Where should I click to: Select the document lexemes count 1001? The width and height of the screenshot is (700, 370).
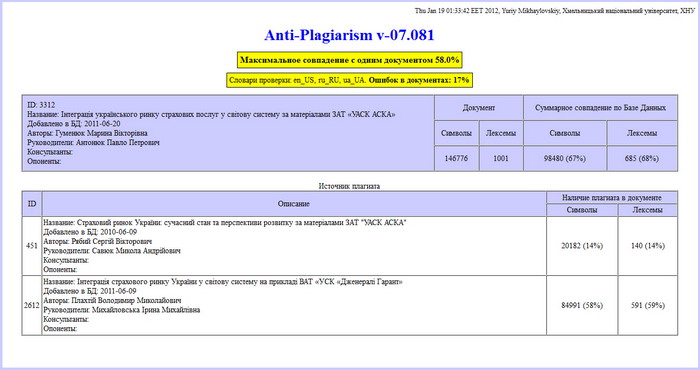tap(501, 158)
